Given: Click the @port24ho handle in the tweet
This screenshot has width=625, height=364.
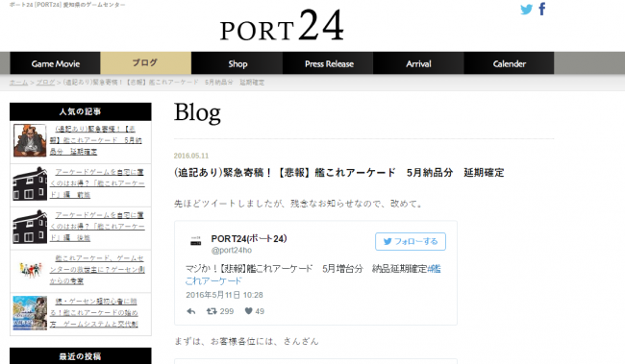Looking at the screenshot, I should [x=232, y=250].
